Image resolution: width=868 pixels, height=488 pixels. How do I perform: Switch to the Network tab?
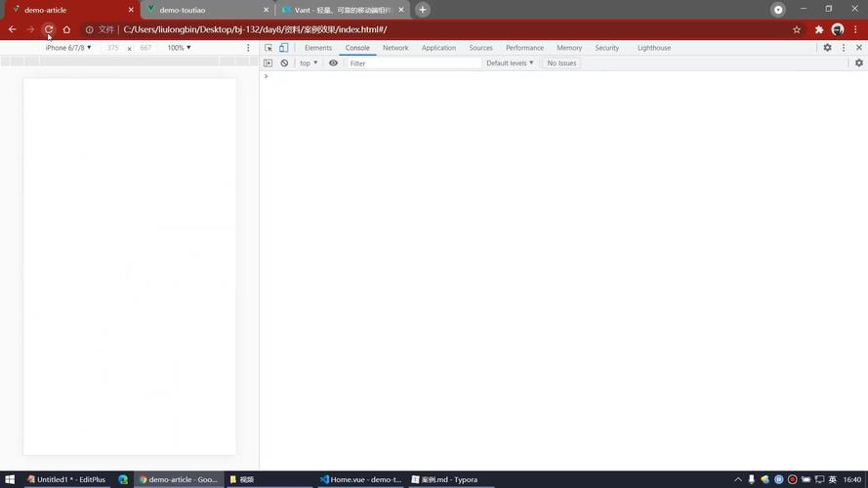pyautogui.click(x=395, y=48)
